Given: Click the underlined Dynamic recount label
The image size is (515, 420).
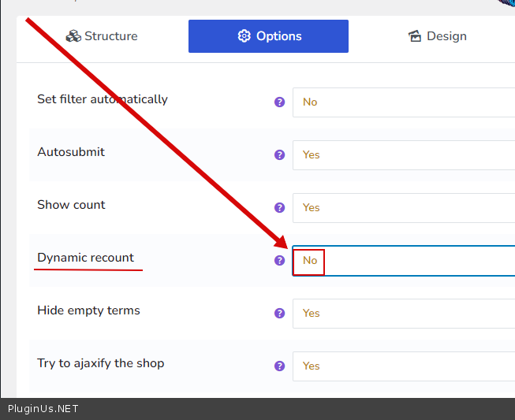Looking at the screenshot, I should [x=85, y=258].
